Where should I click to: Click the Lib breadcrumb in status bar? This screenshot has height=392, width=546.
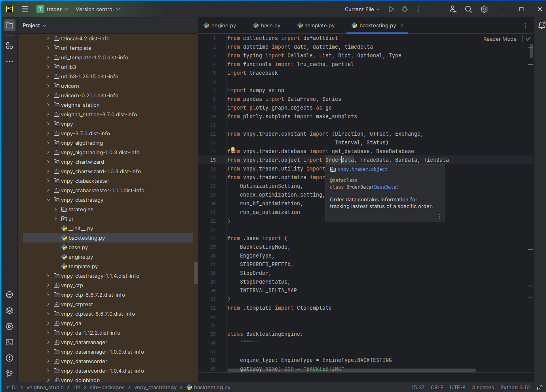pos(76,388)
